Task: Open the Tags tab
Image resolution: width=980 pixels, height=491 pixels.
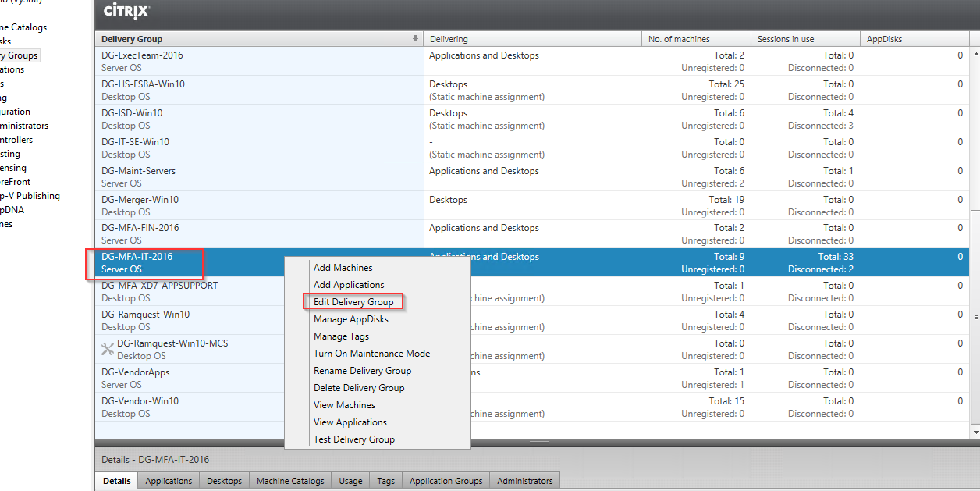Action: click(x=386, y=481)
